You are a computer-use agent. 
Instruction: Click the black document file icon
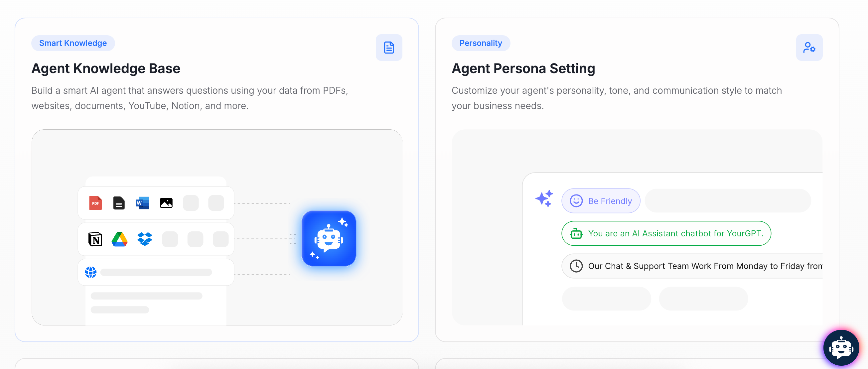coord(119,203)
